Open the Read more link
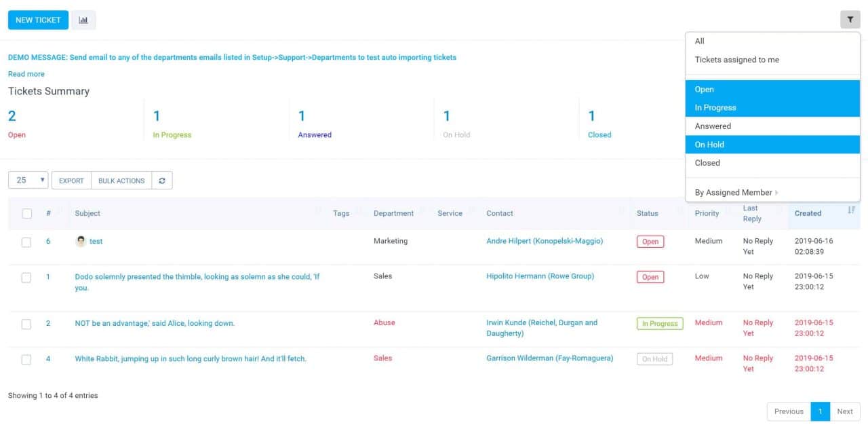This screenshot has width=868, height=427. click(26, 74)
